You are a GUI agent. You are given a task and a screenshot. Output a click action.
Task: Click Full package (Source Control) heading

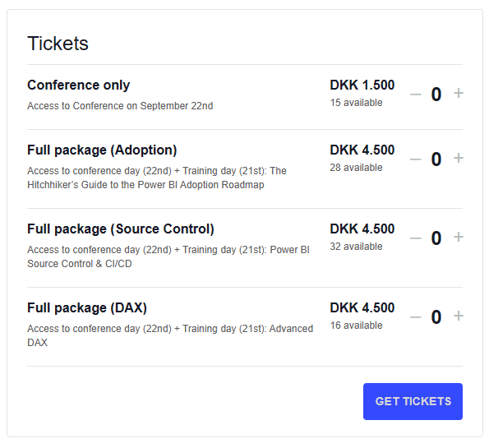(121, 229)
